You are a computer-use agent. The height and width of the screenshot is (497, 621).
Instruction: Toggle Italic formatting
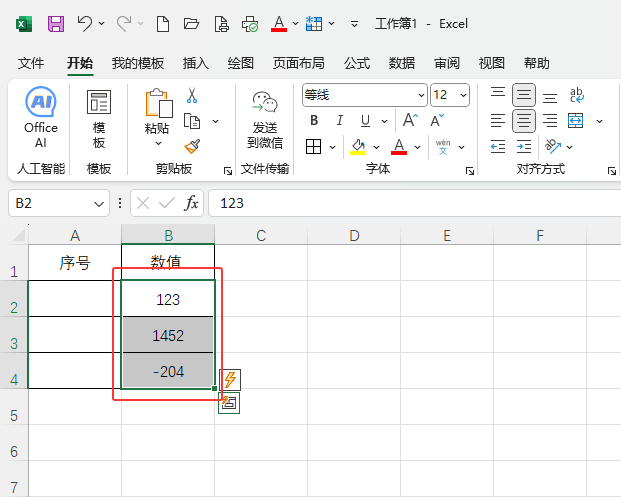(x=339, y=120)
